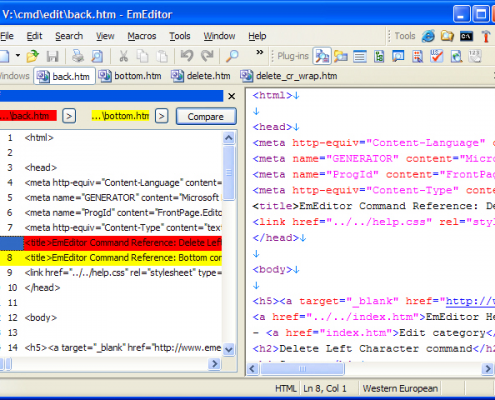Click the Compare button
This screenshot has height=400, width=495.
click(206, 117)
